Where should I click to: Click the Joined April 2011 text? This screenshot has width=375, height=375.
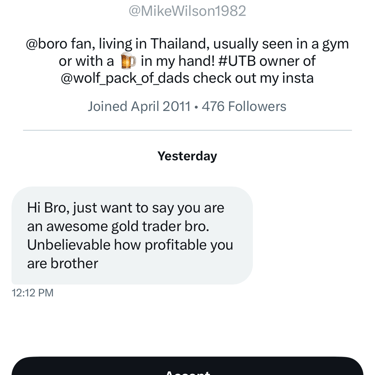pos(139,107)
